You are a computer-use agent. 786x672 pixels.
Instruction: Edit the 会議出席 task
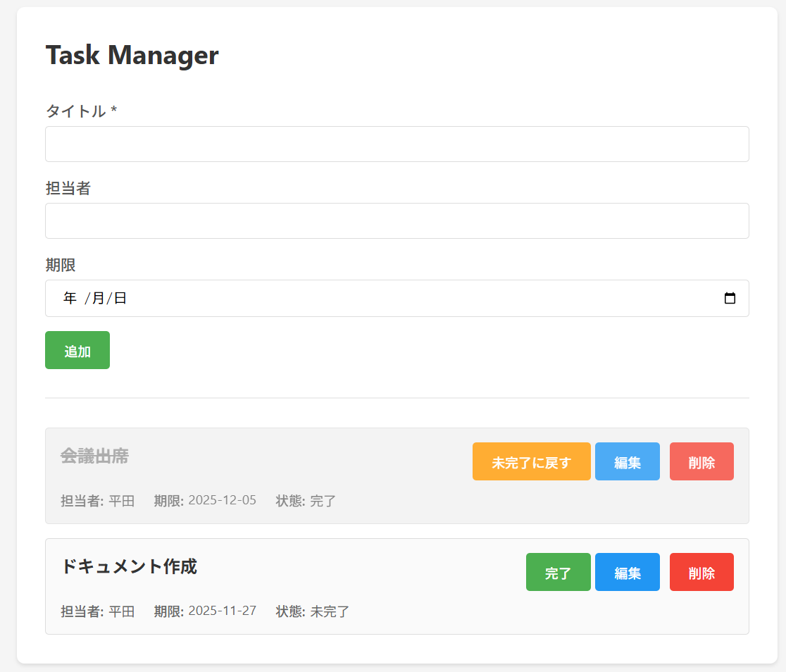pos(627,462)
